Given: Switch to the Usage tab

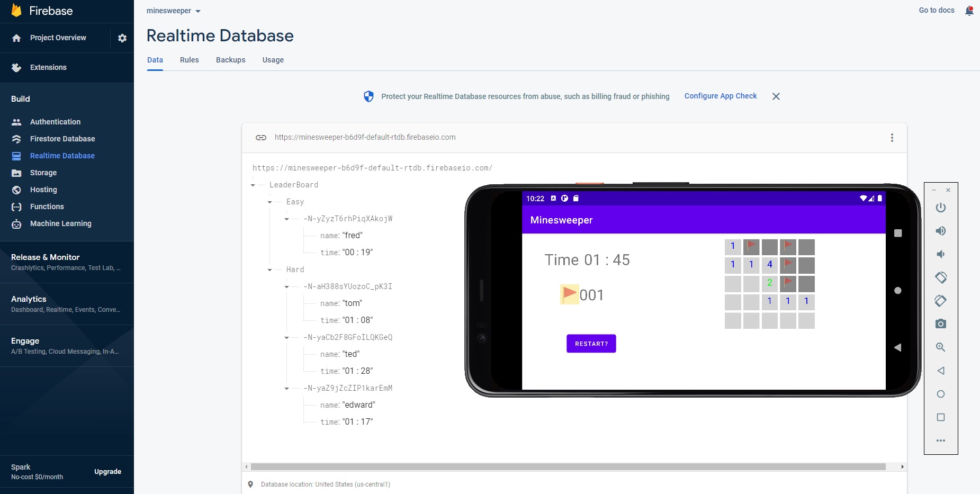Looking at the screenshot, I should click(x=273, y=60).
